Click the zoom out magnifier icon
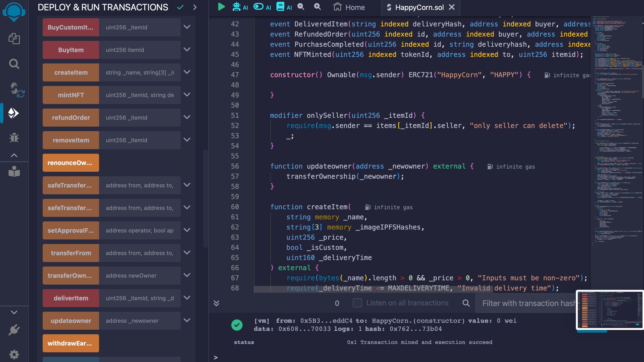 (301, 7)
